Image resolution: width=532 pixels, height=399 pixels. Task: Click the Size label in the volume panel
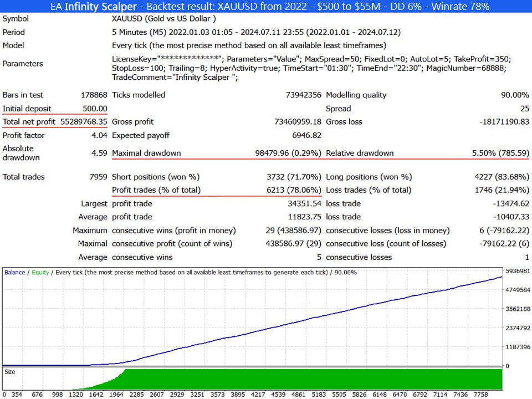tap(10, 372)
